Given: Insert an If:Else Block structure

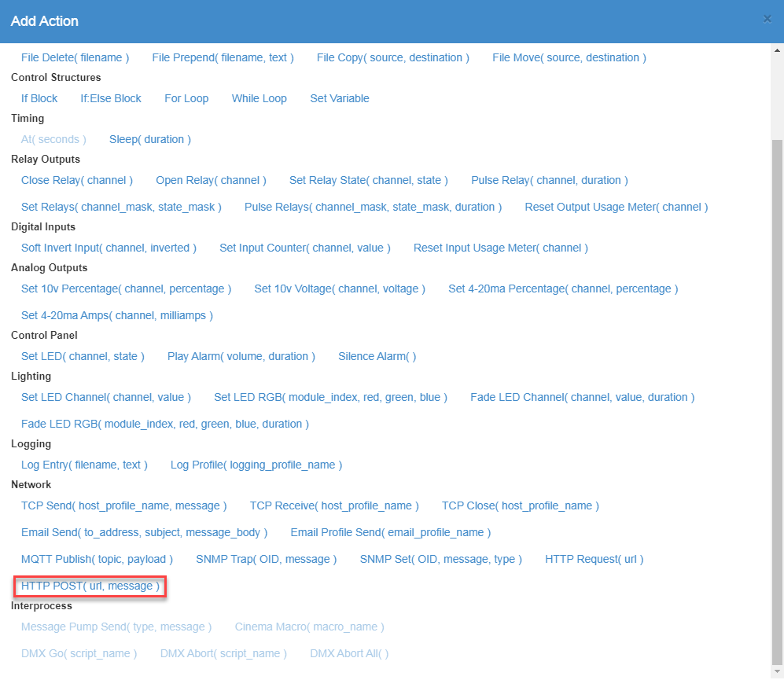Looking at the screenshot, I should click(111, 98).
